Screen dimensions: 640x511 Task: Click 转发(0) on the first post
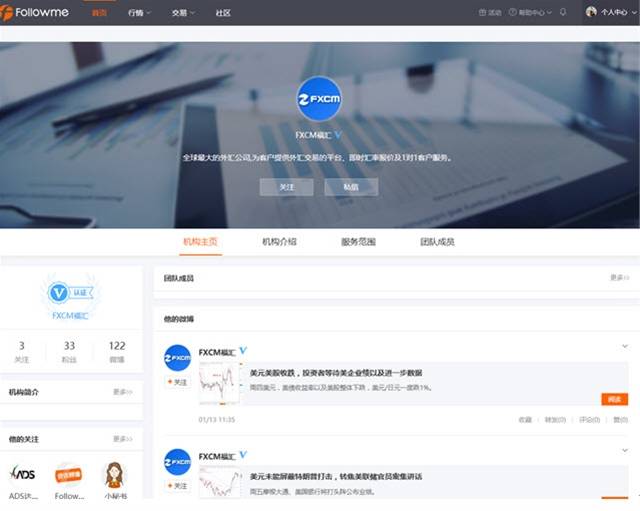[x=555, y=420]
